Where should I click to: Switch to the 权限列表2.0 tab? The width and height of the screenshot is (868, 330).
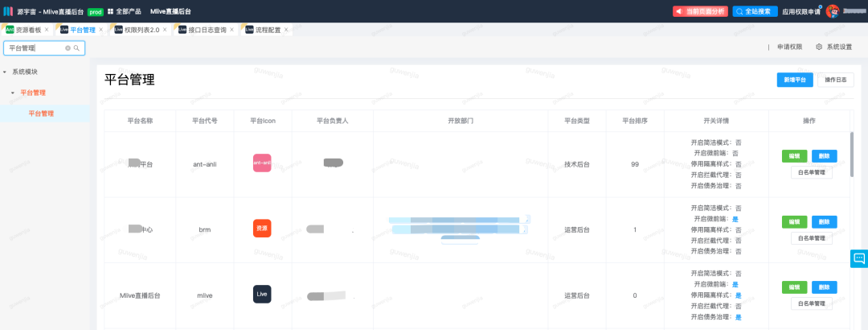click(142, 30)
